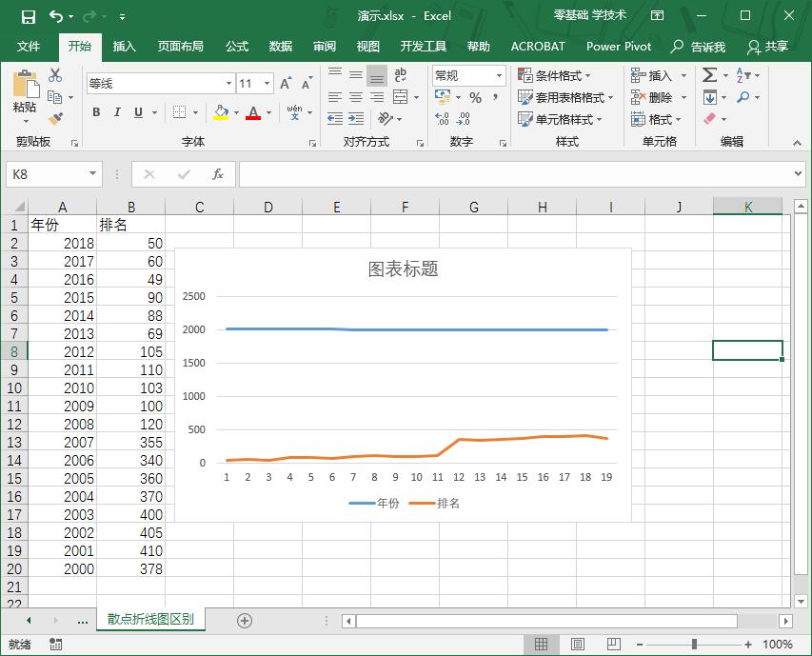Expand the formula bar with the chevron
The image size is (812, 656).
798,173
